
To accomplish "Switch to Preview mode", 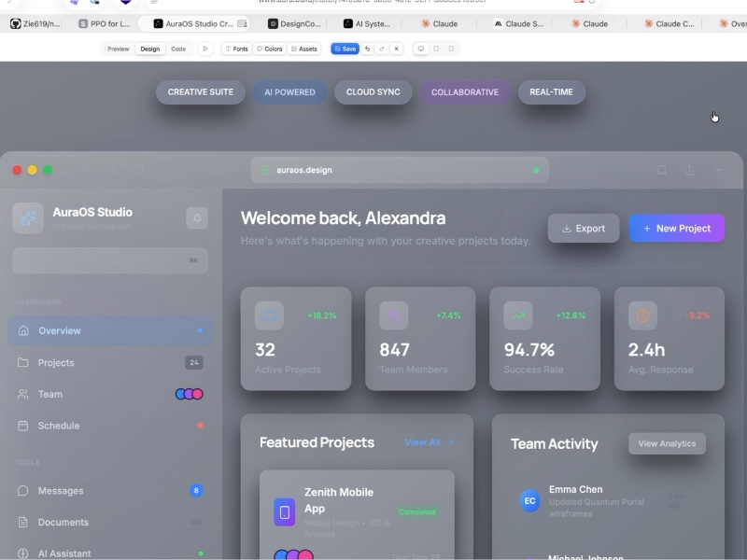I will (119, 49).
